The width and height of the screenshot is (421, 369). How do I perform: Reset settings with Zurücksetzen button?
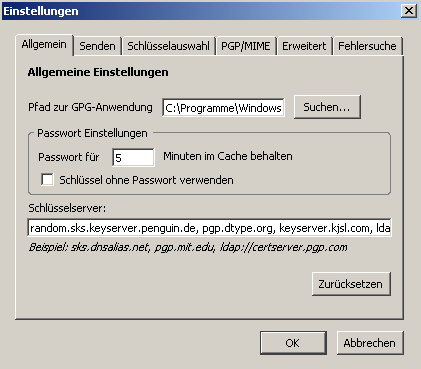351,284
